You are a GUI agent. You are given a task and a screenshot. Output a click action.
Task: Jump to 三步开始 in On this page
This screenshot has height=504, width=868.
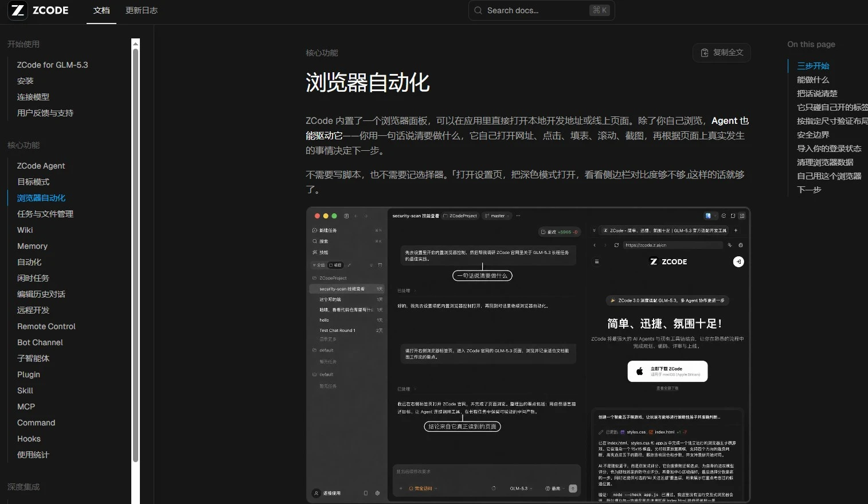coord(813,66)
